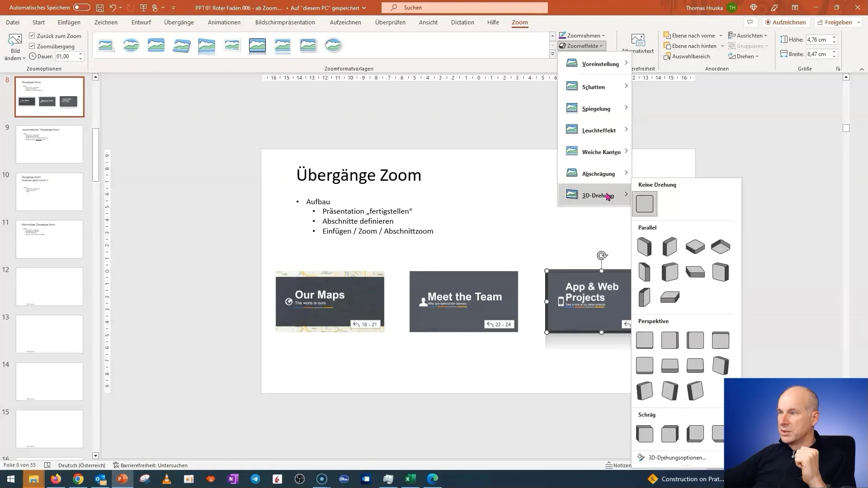
Task: Toggle the Automatisches Speichern auto-save switch
Action: 81,7
